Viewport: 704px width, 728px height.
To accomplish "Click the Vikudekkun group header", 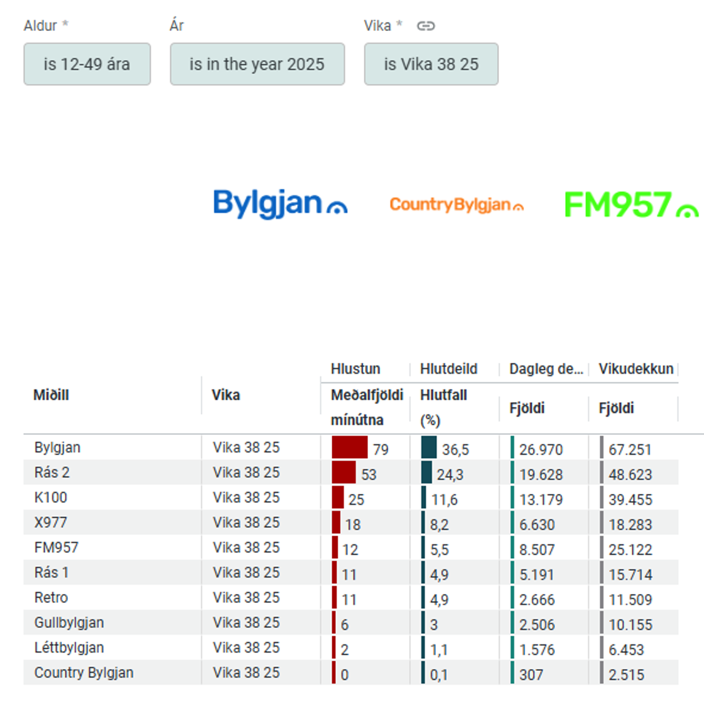I will coord(635,369).
